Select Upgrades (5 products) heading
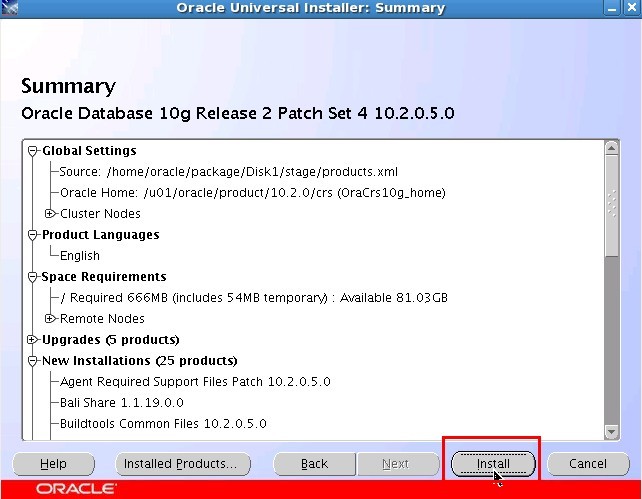 [x=111, y=340]
